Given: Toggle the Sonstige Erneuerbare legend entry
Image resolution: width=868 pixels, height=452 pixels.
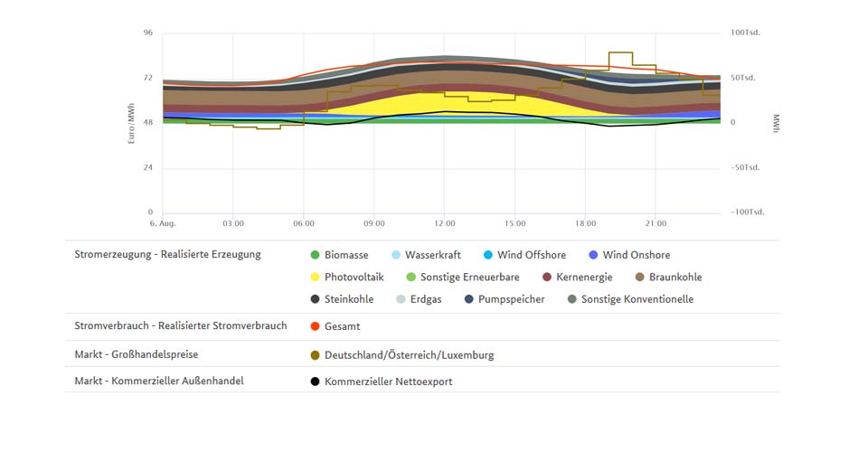Looking at the screenshot, I should click(x=463, y=278).
